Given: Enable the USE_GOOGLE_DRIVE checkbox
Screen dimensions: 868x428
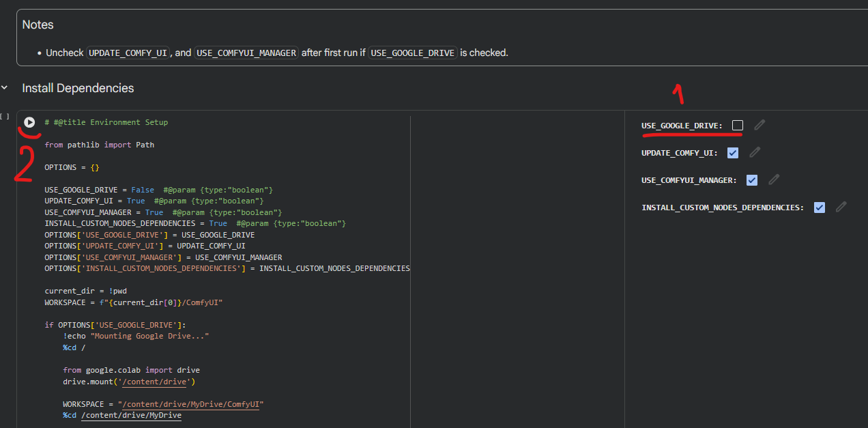Looking at the screenshot, I should coord(738,126).
